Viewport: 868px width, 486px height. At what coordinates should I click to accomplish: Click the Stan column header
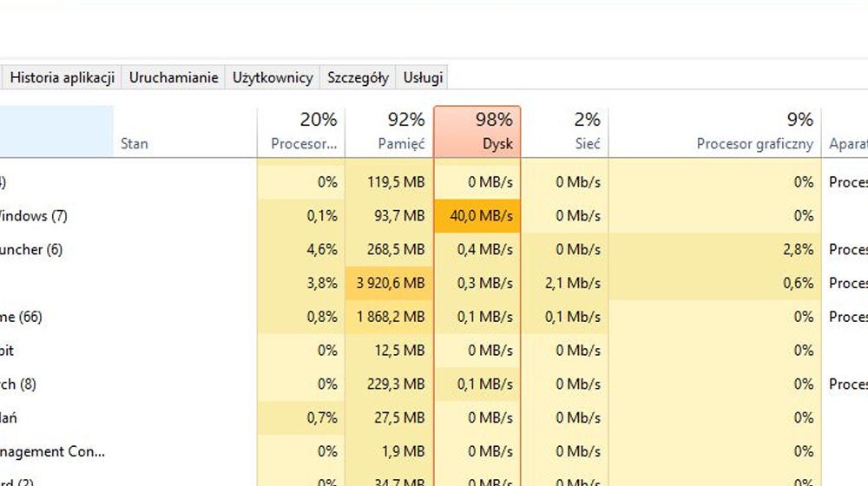pyautogui.click(x=186, y=132)
